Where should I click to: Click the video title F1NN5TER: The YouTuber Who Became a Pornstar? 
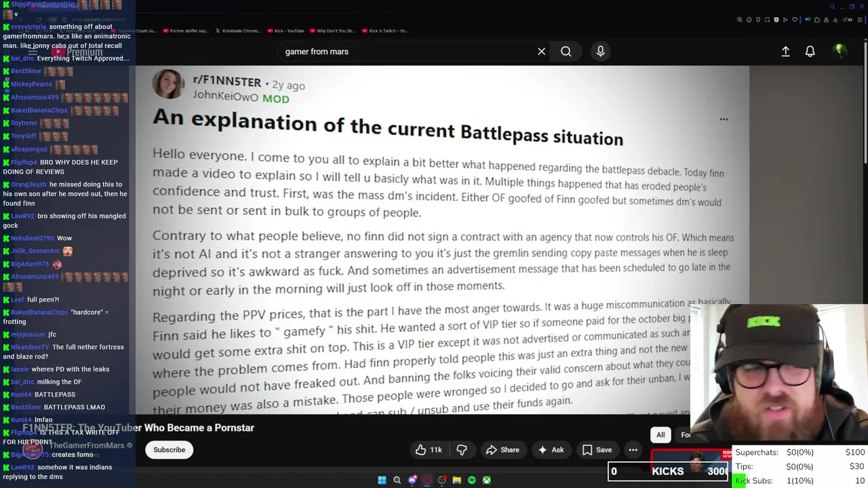pos(138,428)
